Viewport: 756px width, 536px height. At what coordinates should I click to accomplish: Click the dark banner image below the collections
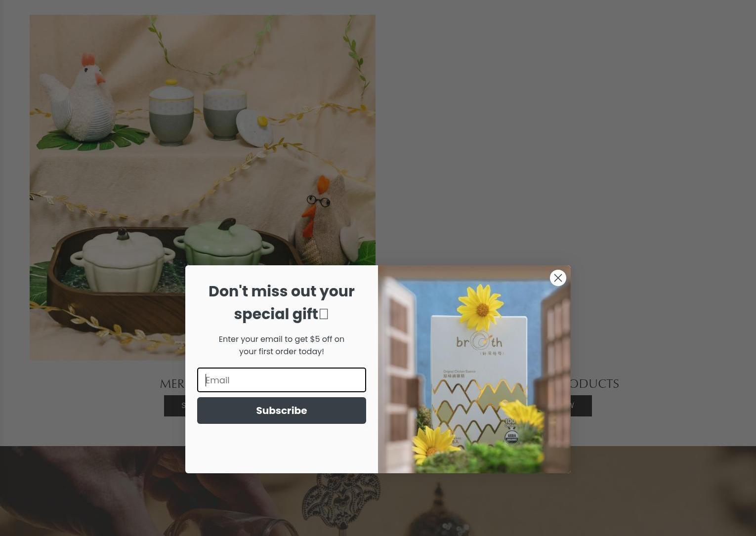point(378,504)
